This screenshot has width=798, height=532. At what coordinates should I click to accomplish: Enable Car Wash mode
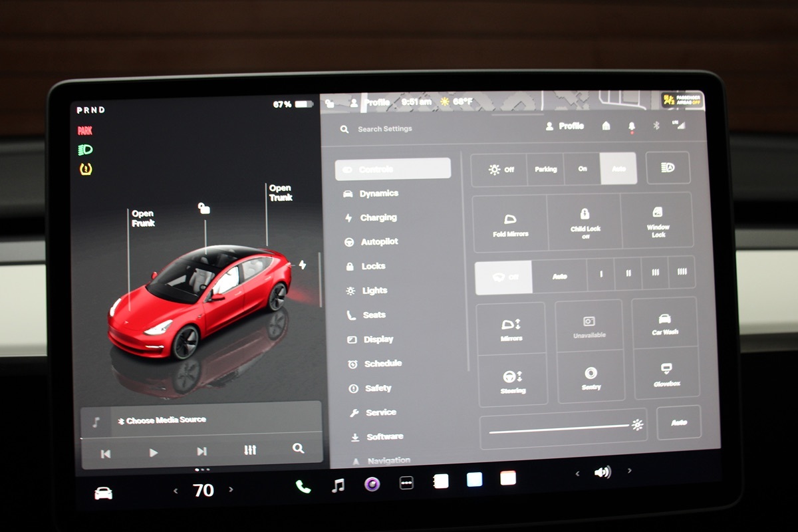point(664,323)
